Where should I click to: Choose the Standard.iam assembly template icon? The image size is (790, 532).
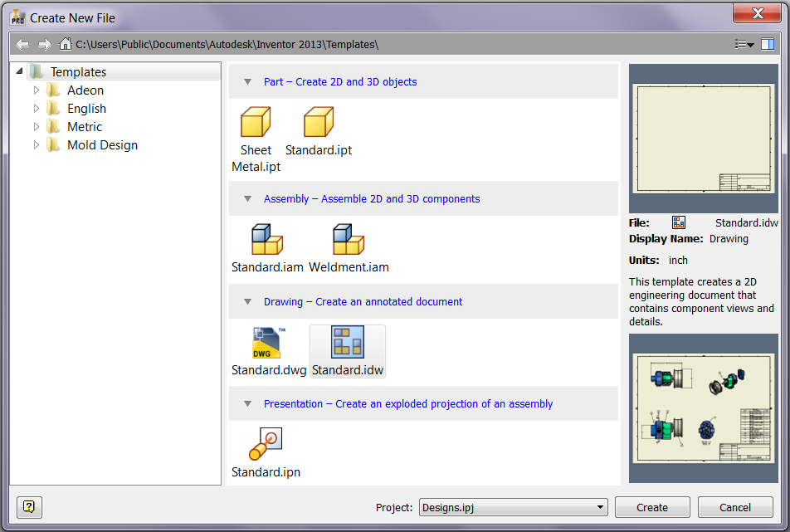point(267,239)
